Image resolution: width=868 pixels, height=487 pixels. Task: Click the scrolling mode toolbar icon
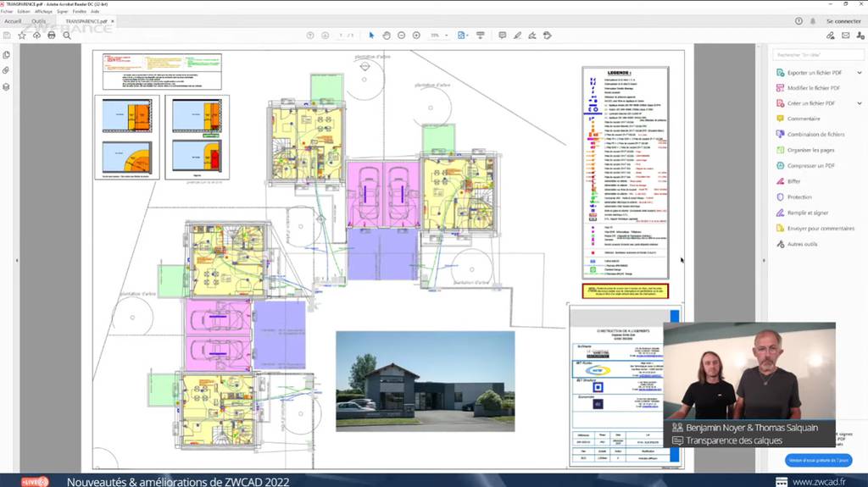coord(481,36)
